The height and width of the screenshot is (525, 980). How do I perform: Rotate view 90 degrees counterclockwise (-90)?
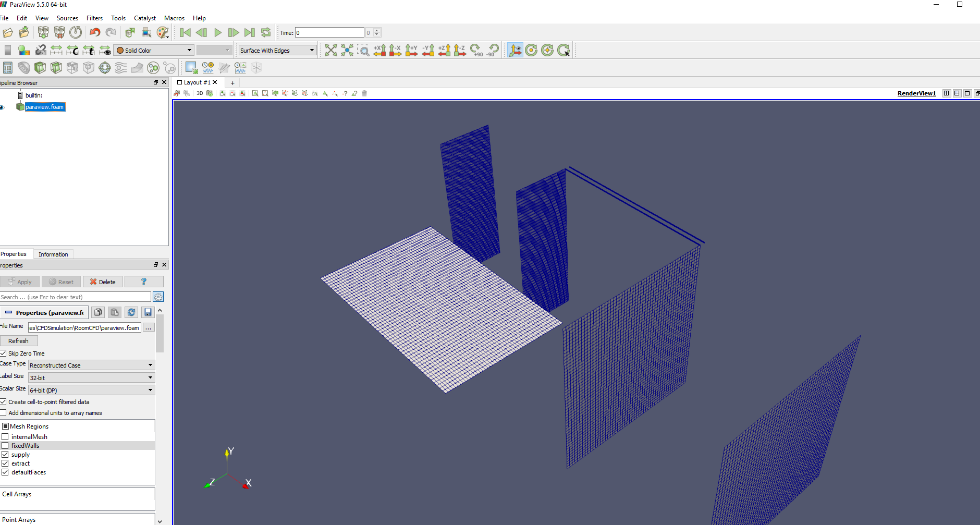[x=493, y=50]
